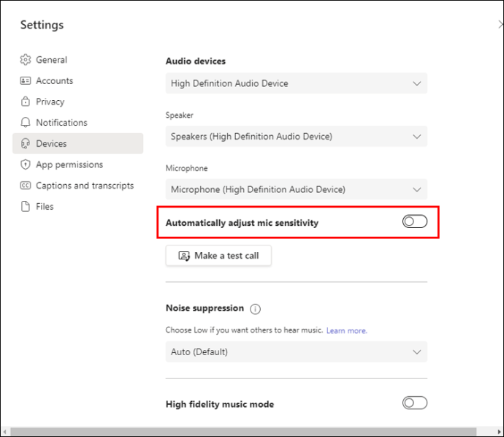
Task: Click Make a test call button
Action: pos(218,256)
